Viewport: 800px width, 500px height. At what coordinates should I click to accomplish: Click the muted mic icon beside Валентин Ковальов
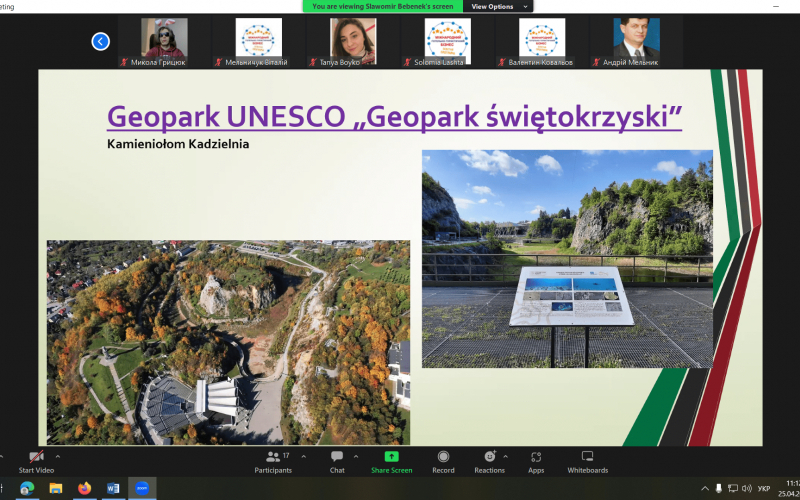click(x=502, y=62)
